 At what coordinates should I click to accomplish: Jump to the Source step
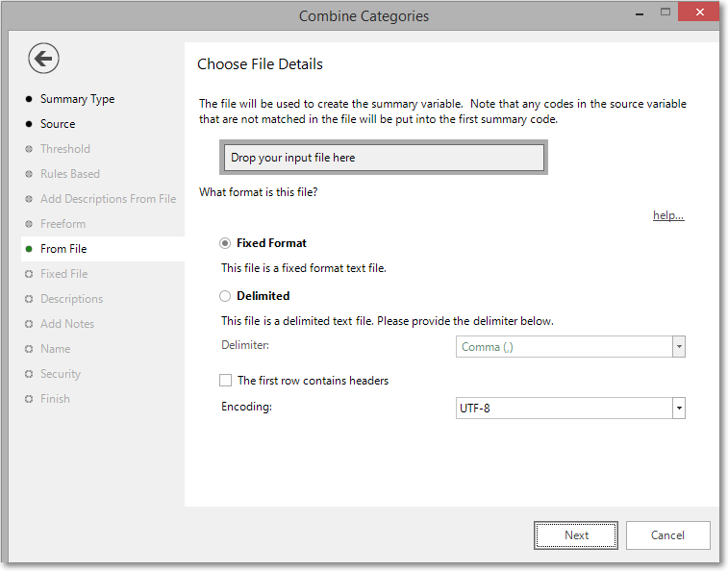tap(58, 124)
